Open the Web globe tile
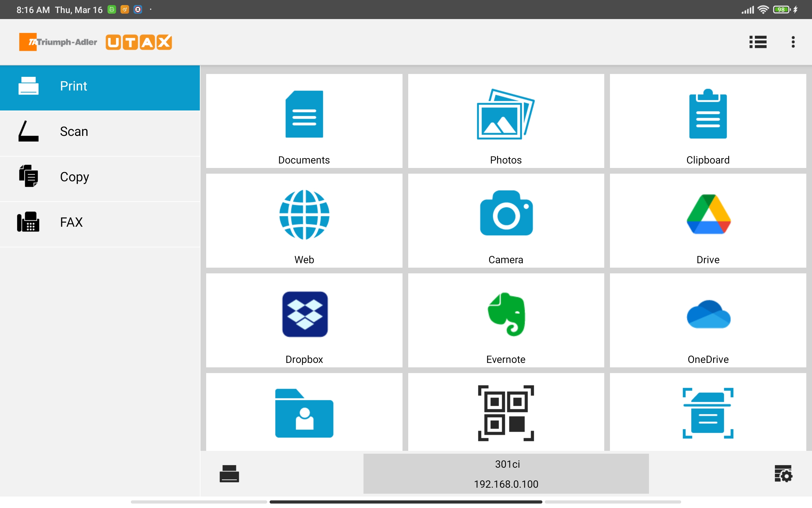This screenshot has height=508, width=812. [304, 221]
